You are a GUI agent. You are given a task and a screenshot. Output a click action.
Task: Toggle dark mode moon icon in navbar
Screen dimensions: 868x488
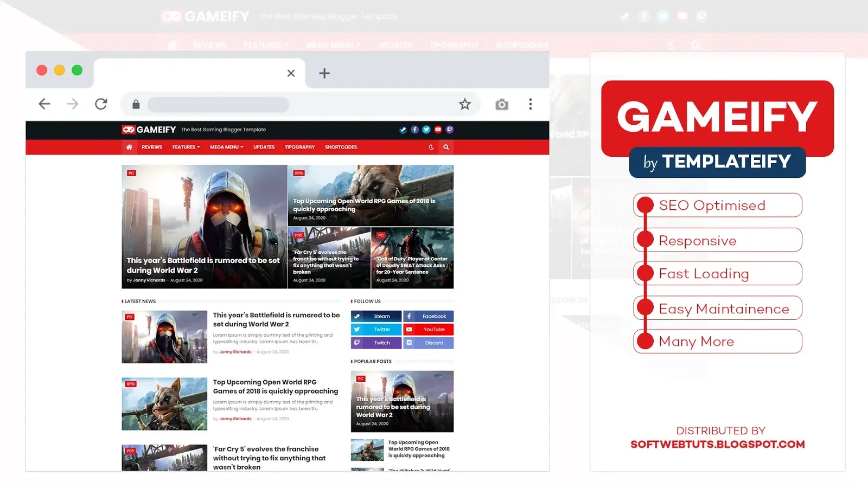click(x=431, y=147)
